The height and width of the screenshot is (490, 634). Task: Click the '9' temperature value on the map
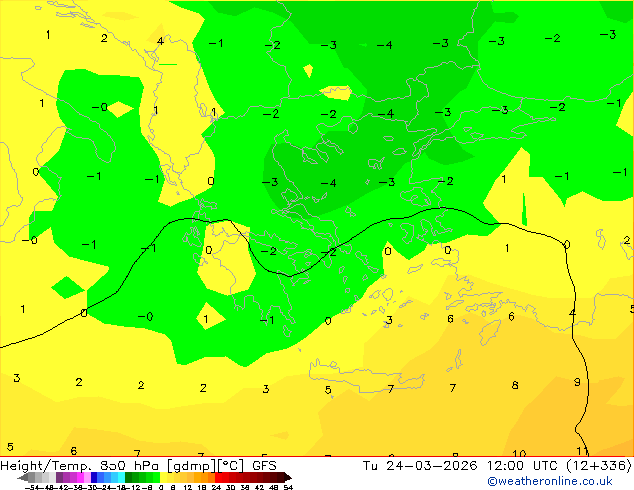577,382
